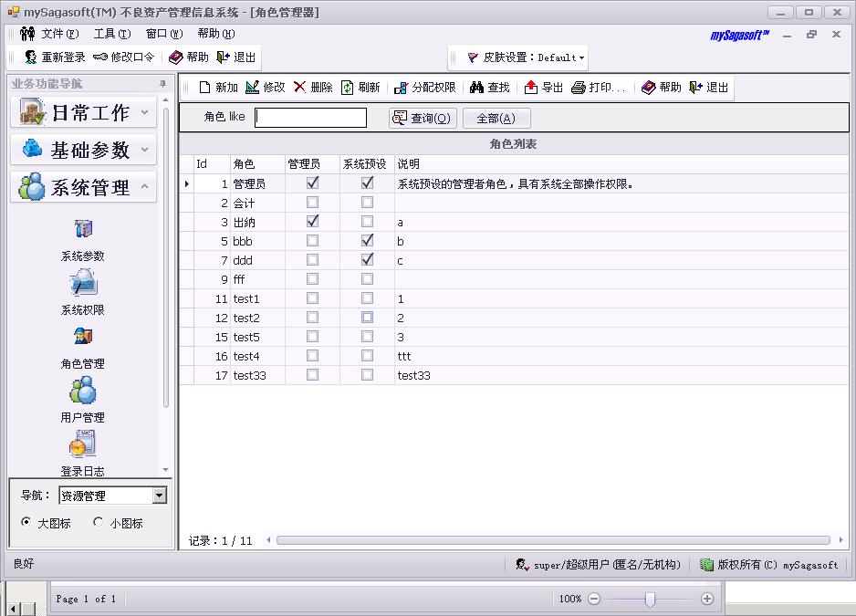Click the zoom in plus icon

tap(707, 599)
